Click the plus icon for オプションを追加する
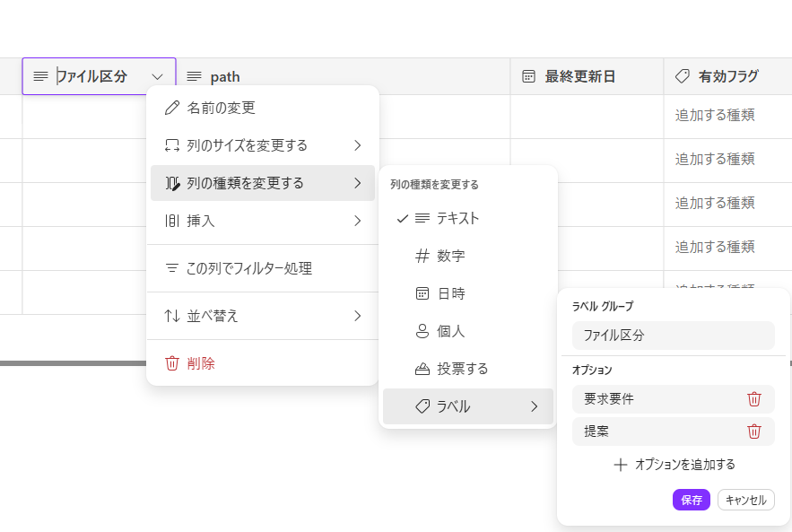 [621, 465]
